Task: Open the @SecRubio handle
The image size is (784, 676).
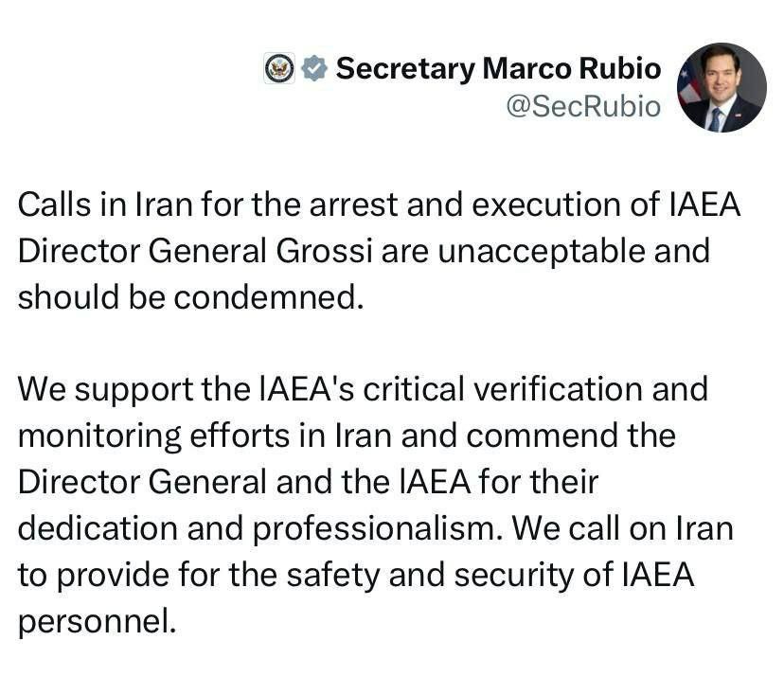Action: click(x=584, y=106)
